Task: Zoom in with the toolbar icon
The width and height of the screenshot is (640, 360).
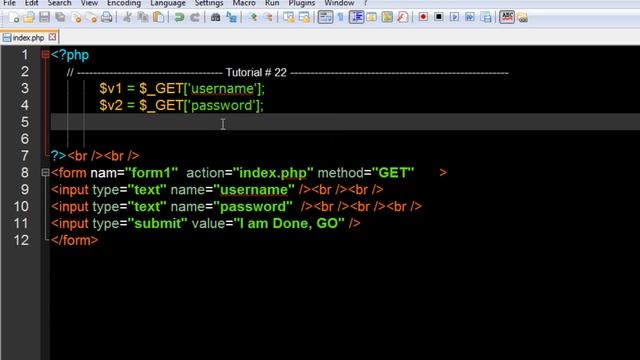Action: (x=252, y=18)
